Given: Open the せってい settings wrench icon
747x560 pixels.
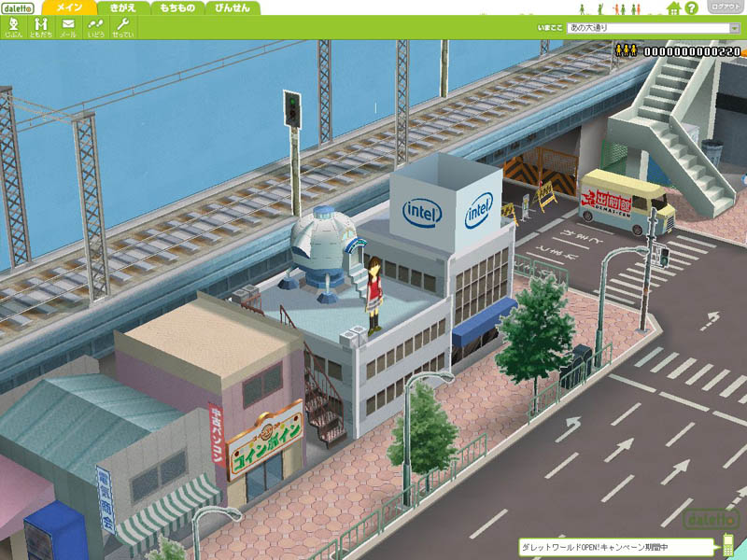Looking at the screenshot, I should click(123, 27).
